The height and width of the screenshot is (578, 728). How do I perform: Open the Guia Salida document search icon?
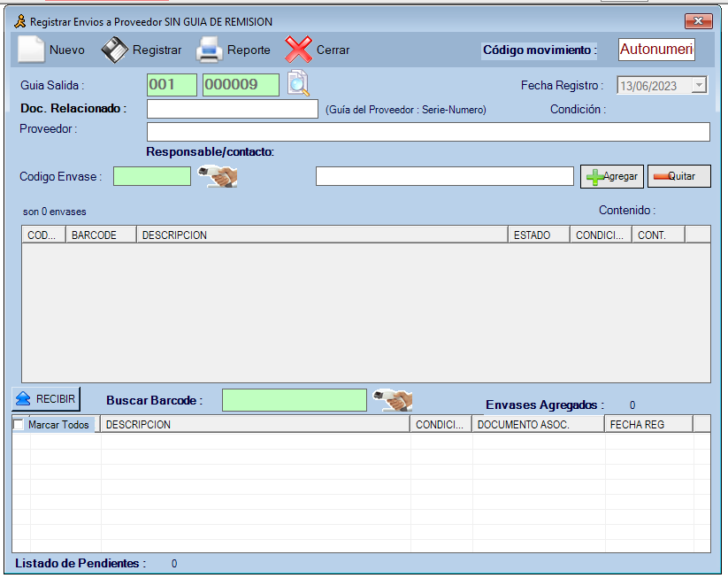(298, 83)
